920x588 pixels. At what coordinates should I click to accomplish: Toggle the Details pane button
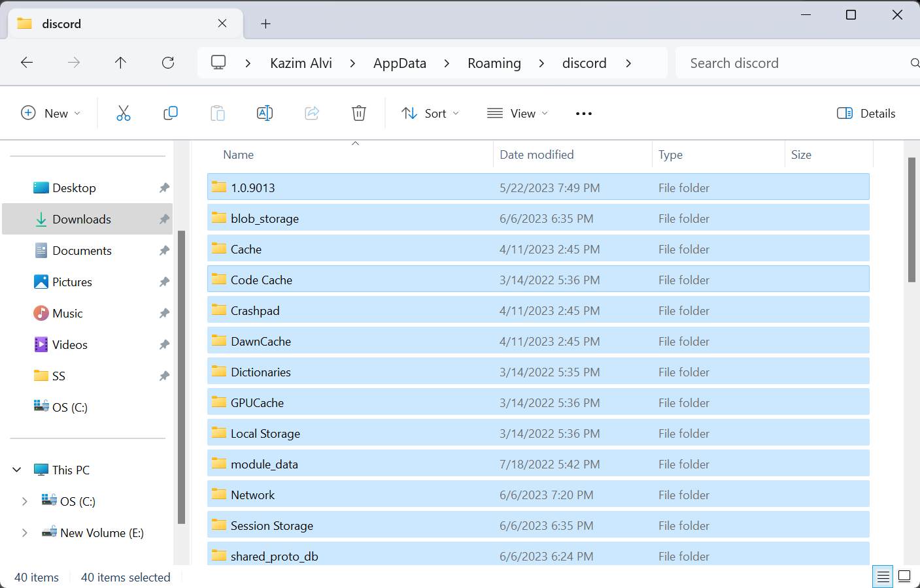(866, 113)
